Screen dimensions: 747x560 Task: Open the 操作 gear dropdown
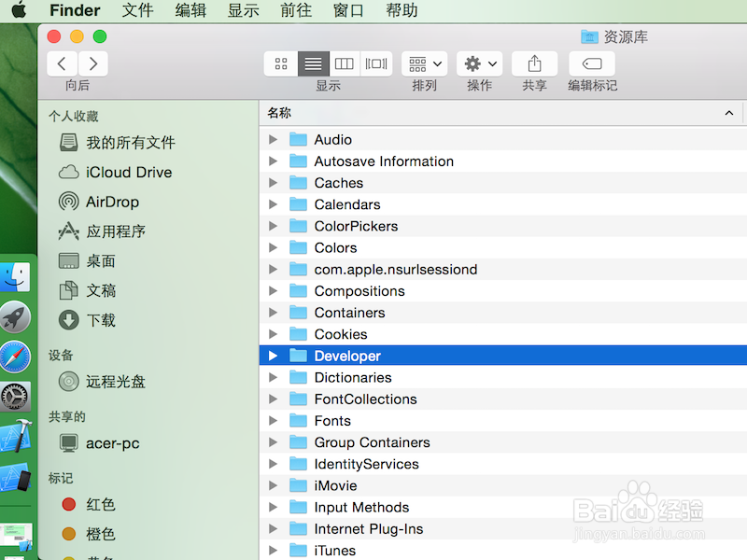click(478, 63)
